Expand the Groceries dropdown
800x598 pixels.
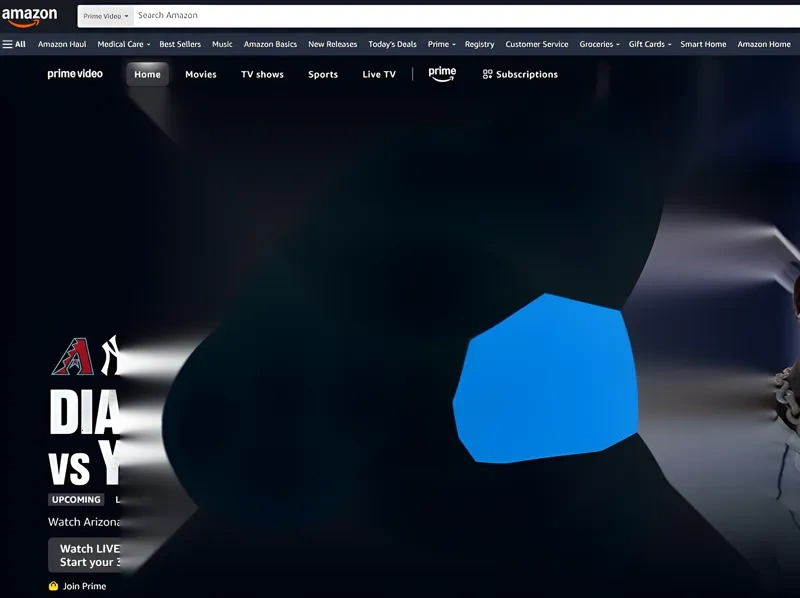599,44
